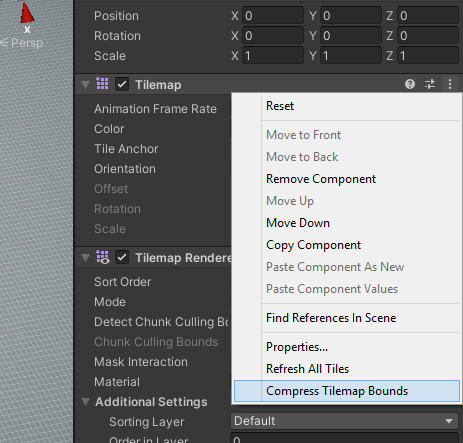463x443 pixels.
Task: Collapse the Tilemap component foldout
Action: point(86,85)
